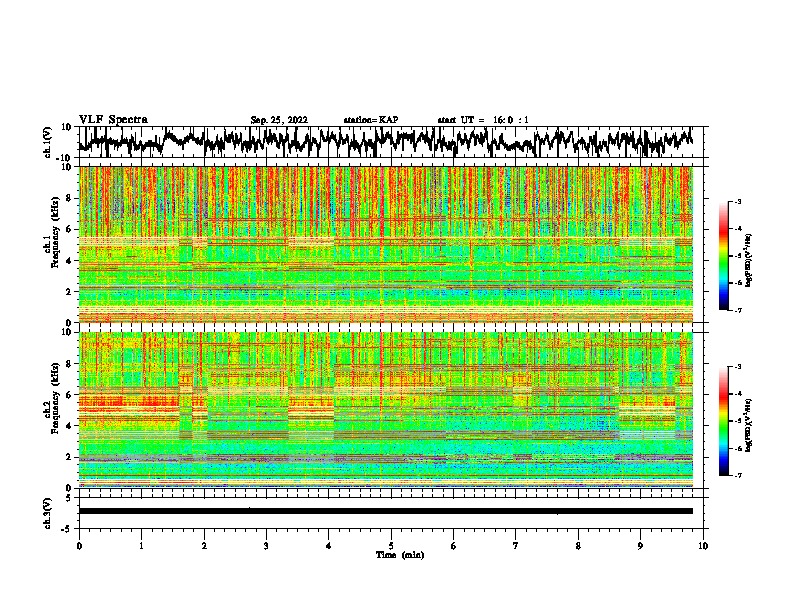The height and width of the screenshot is (612, 792).
Task: Click the "2" tick on the Time axis
Action: (204, 546)
